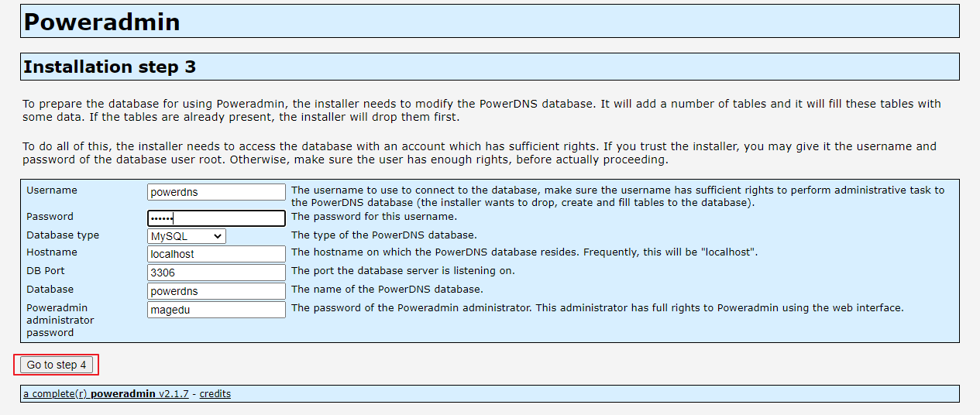Click the Poweradmin page title heading
Viewport: 980px width, 415px height.
[x=101, y=22]
